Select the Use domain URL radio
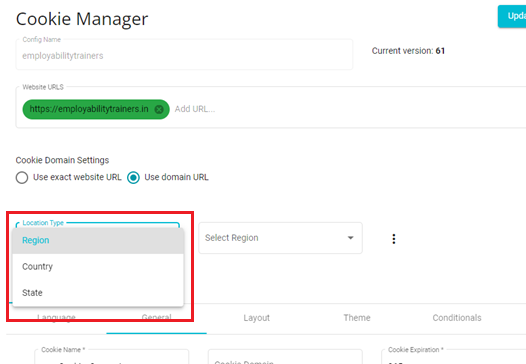 (x=133, y=177)
